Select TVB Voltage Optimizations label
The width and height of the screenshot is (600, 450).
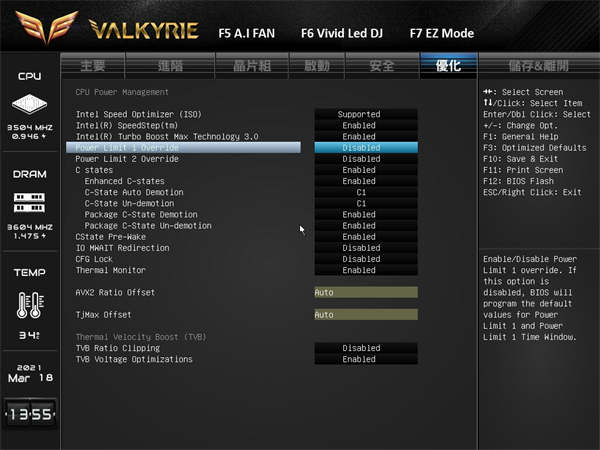coord(134,359)
